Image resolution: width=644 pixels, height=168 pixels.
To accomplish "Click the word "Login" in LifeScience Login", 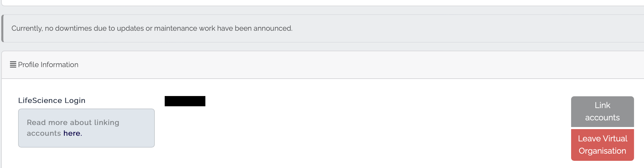I will click(75, 100).
